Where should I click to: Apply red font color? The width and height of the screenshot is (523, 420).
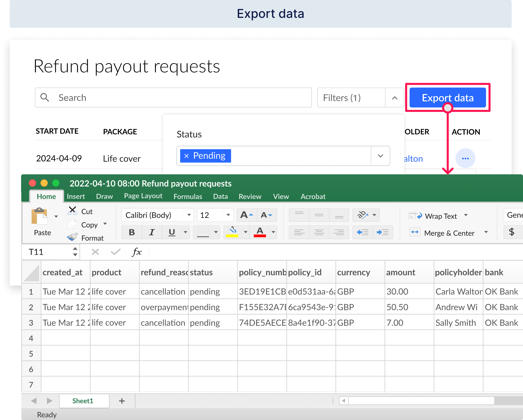(260, 232)
